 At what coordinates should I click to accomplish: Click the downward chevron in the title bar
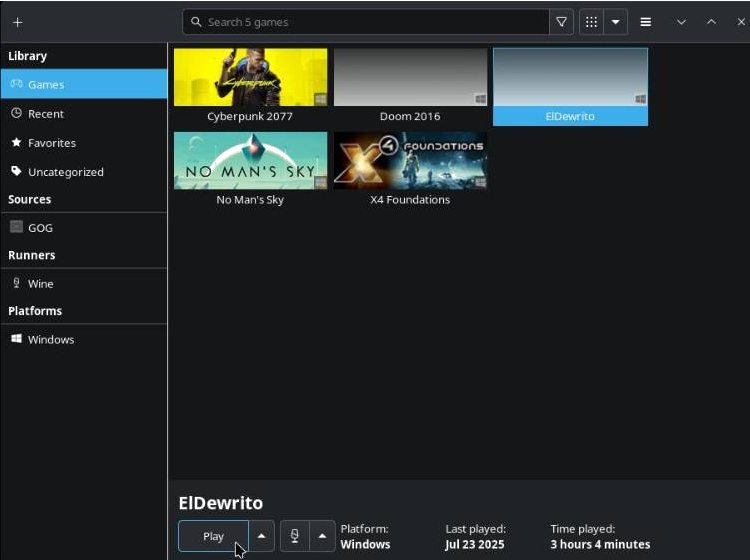(681, 22)
